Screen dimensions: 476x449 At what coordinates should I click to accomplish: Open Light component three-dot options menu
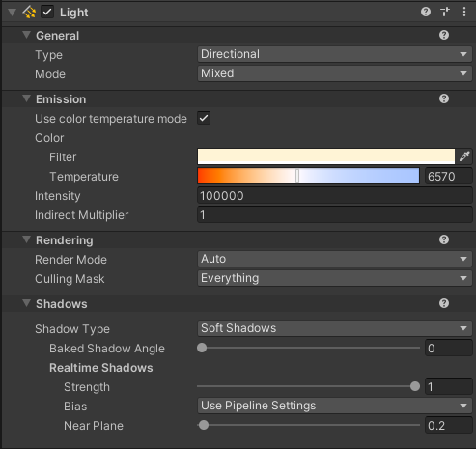(x=464, y=12)
